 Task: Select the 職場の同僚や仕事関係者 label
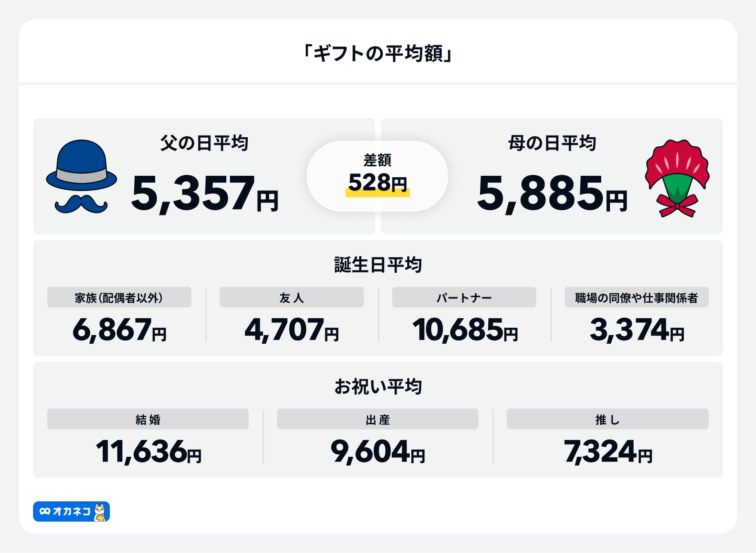click(x=636, y=297)
